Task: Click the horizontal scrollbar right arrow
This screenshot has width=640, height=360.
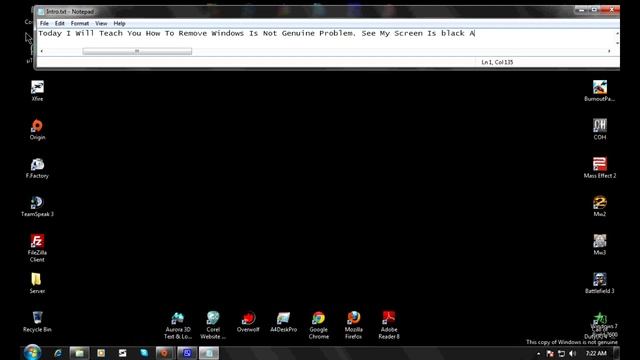Action: pos(609,51)
